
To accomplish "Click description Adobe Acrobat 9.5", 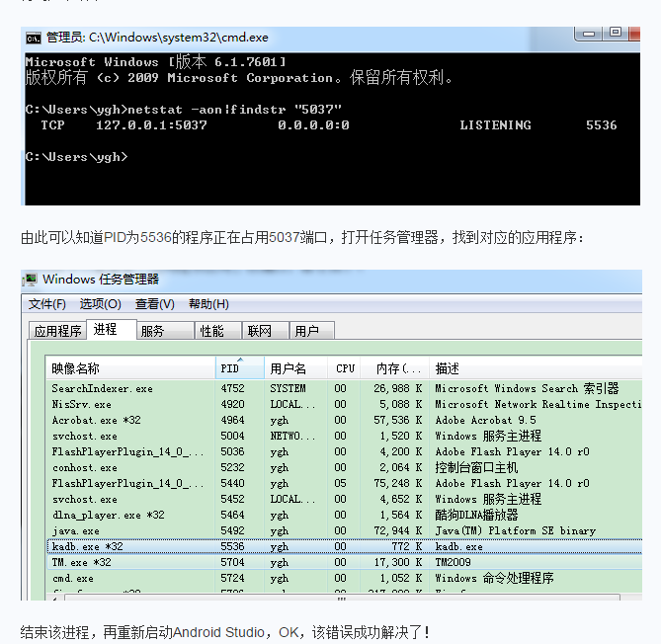I will (485, 420).
